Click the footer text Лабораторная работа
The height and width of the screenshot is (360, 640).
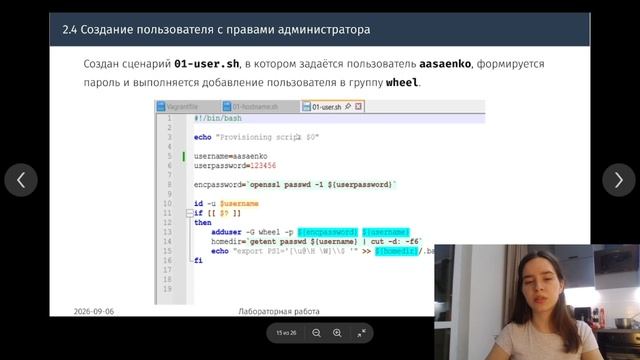click(x=279, y=311)
